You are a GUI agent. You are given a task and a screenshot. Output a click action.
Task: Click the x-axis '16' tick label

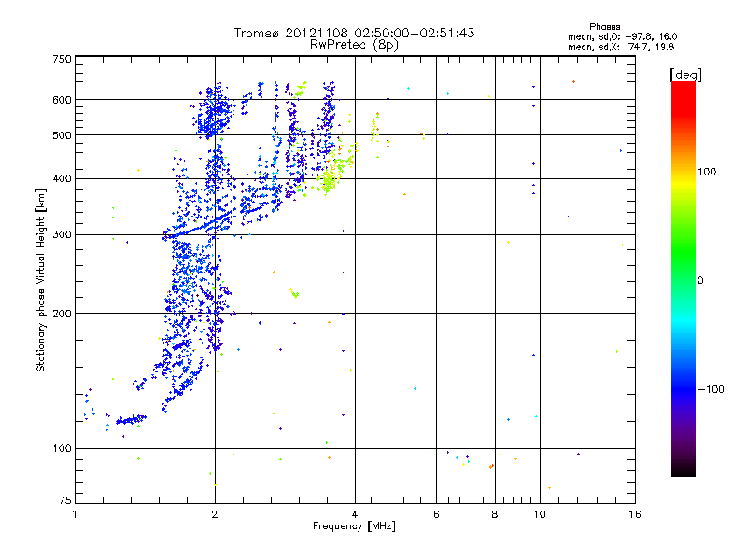pos(635,514)
